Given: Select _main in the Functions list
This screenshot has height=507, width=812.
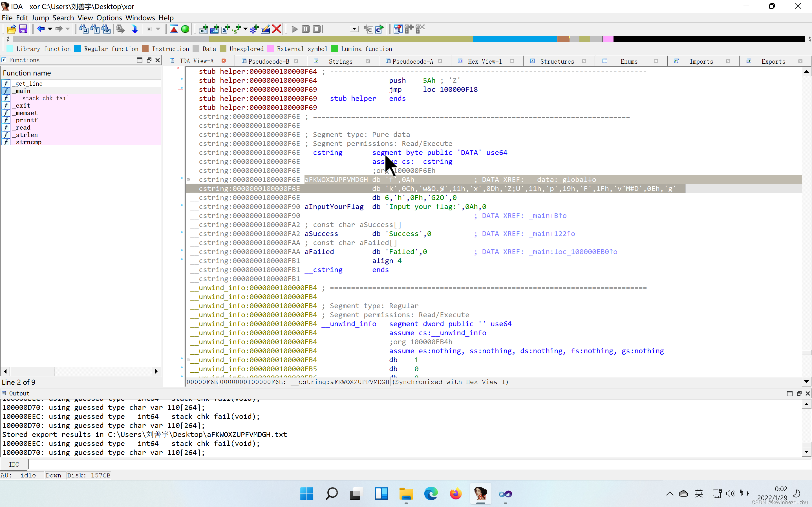Looking at the screenshot, I should pyautogui.click(x=23, y=91).
